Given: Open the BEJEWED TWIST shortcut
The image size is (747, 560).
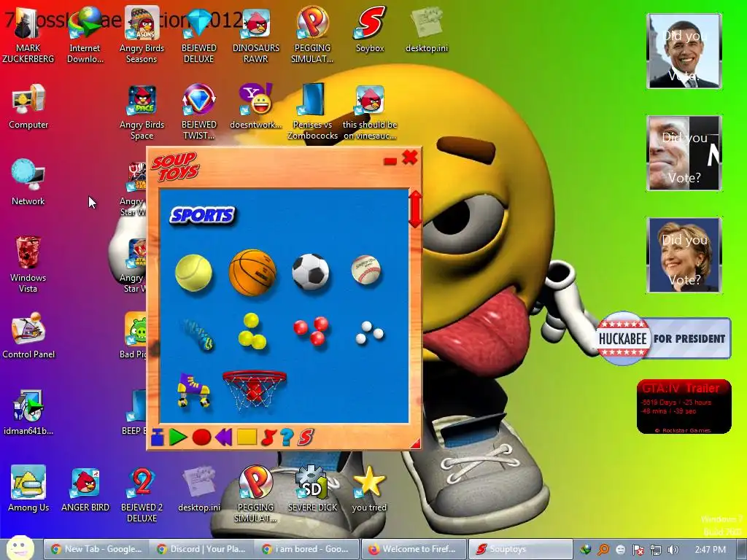Looking at the screenshot, I should click(198, 113).
